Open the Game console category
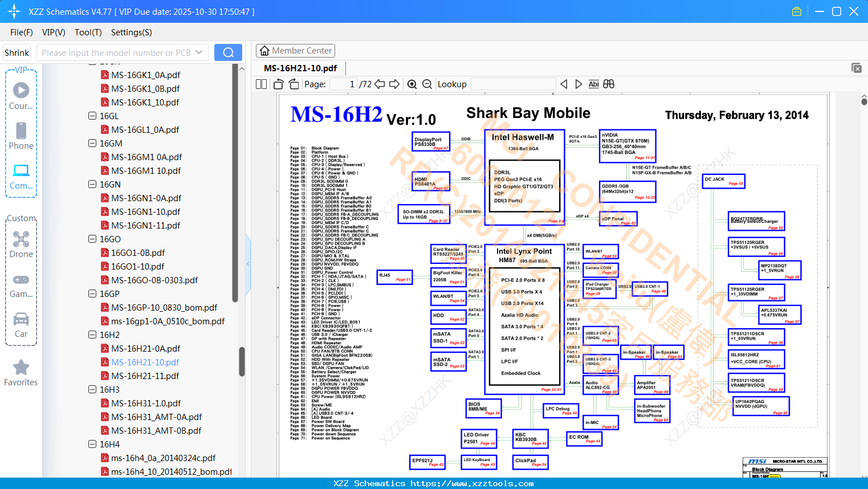This screenshot has width=868, height=489. pyautogui.click(x=21, y=286)
